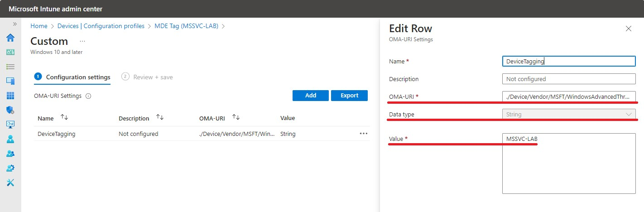The width and height of the screenshot is (644, 212).
Task: Click the Name input field
Action: click(x=569, y=61)
